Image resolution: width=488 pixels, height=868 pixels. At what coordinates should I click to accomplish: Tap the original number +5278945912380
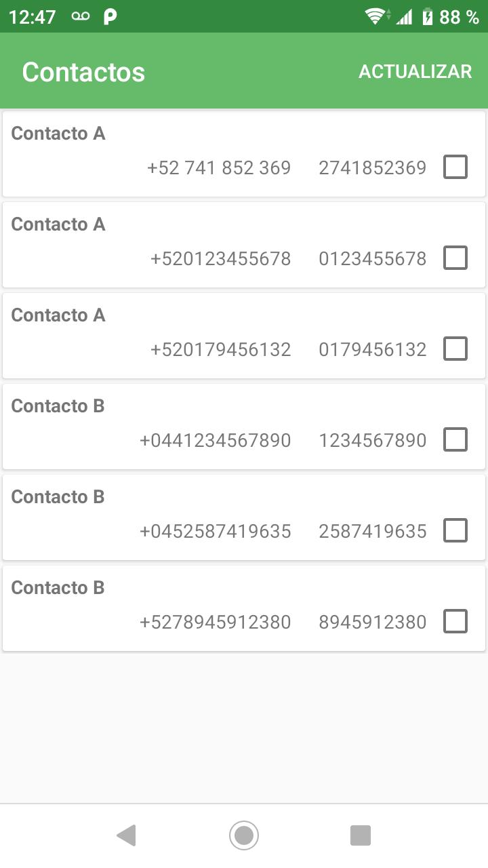point(216,622)
